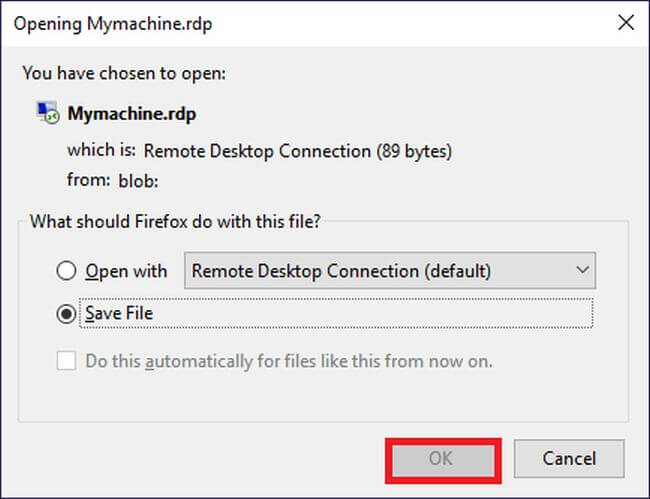The image size is (650, 499).
Task: Click the bold Mymachine.rdp filename
Action: click(131, 114)
